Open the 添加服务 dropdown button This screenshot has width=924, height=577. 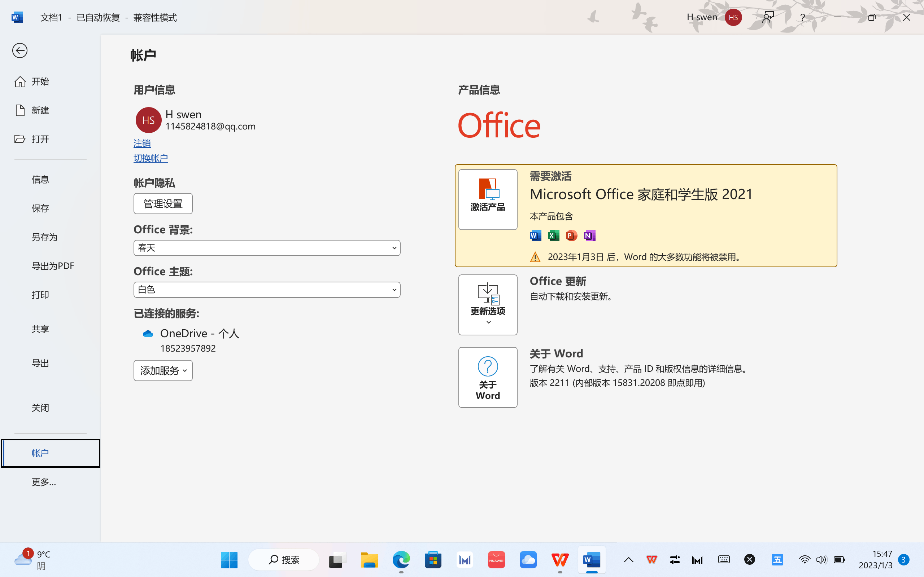click(x=163, y=371)
